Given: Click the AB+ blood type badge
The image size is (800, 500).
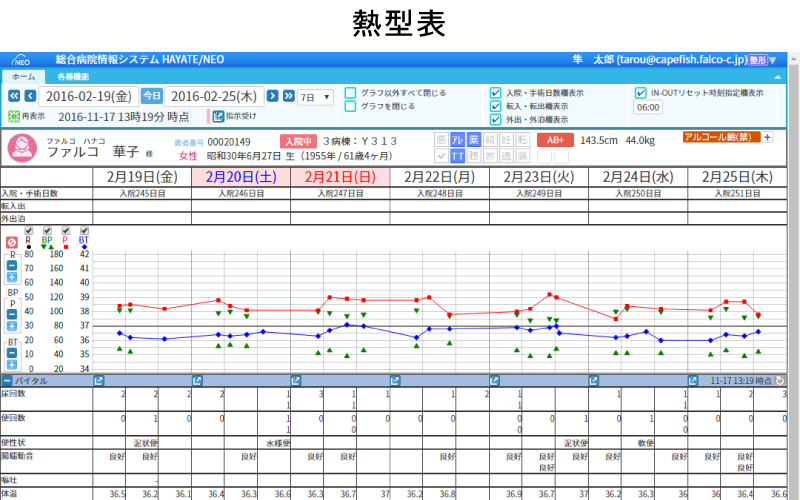Looking at the screenshot, I should [x=555, y=140].
